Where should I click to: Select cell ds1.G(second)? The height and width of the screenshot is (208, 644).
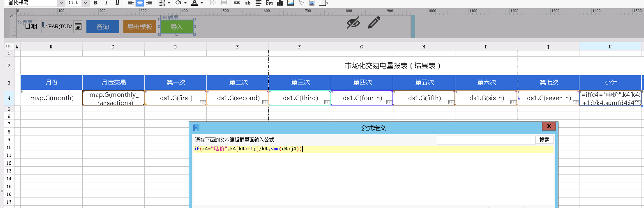[238, 98]
